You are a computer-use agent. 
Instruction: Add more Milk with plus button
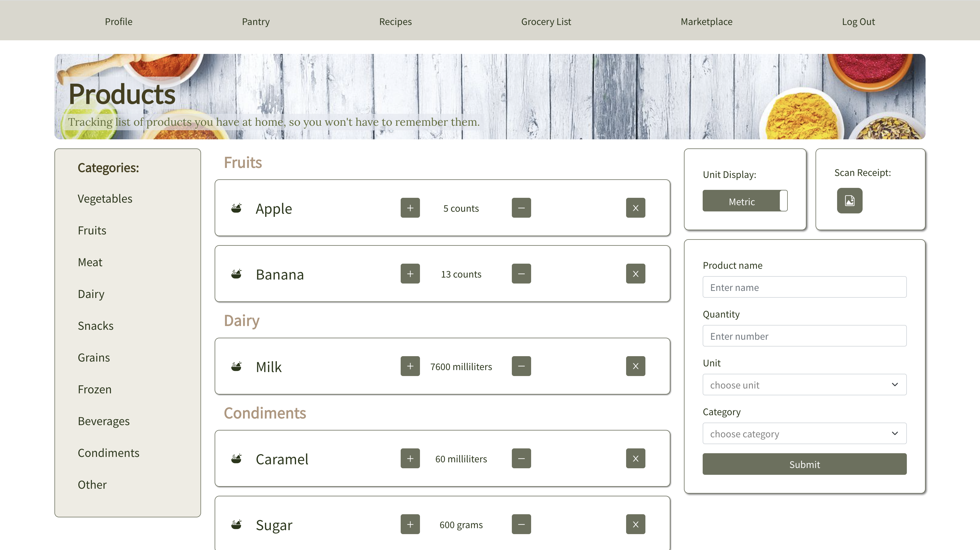tap(410, 366)
